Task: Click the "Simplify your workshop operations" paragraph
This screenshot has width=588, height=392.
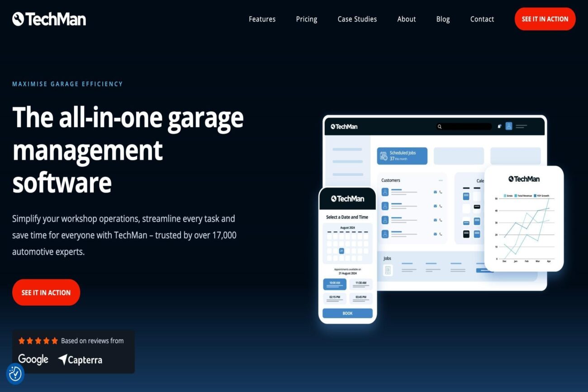Action: tap(124, 235)
